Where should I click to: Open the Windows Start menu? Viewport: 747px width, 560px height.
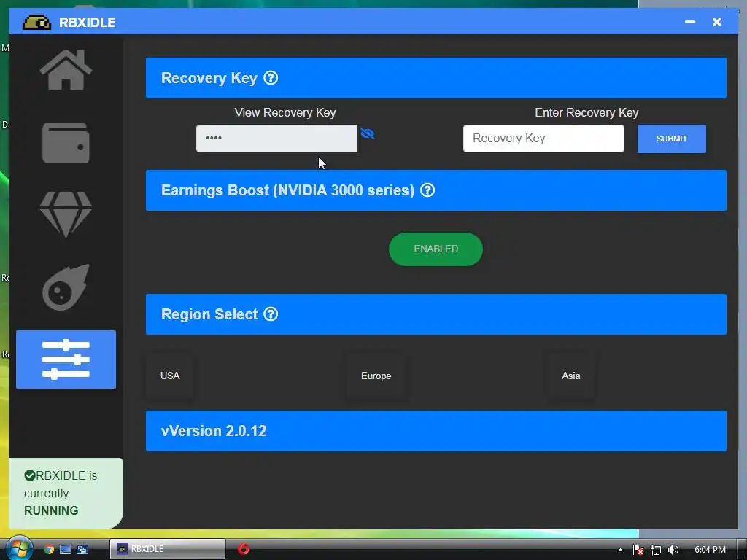pos(18,548)
